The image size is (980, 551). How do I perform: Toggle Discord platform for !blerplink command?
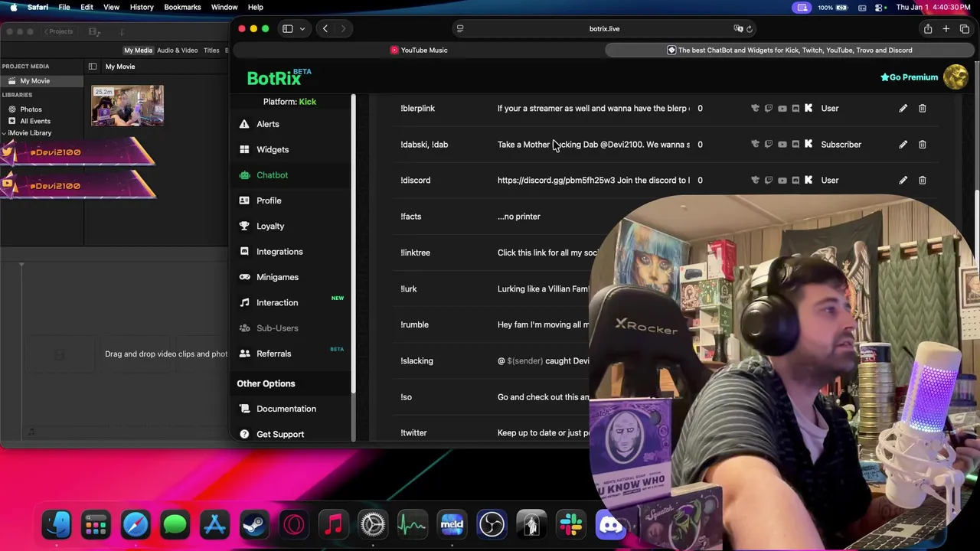(x=795, y=108)
